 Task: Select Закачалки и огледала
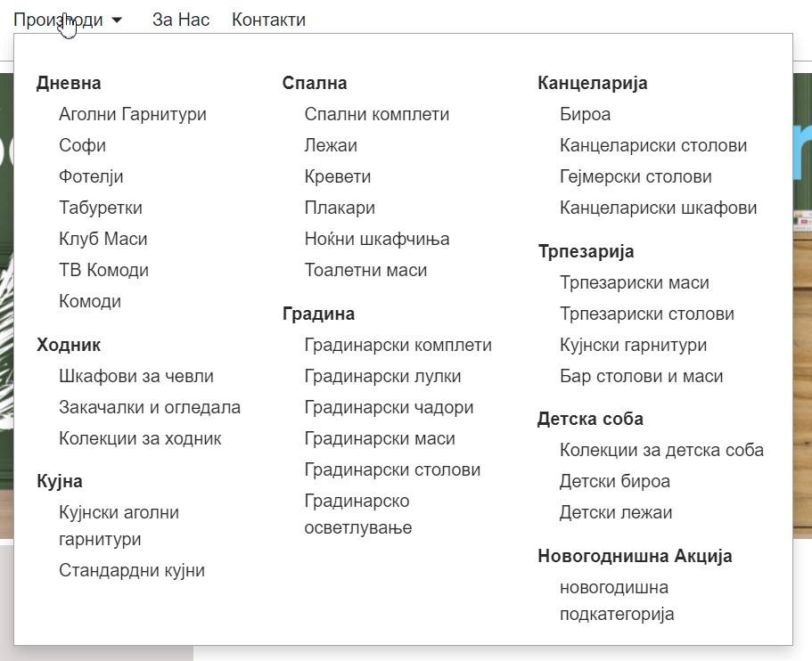tap(150, 407)
